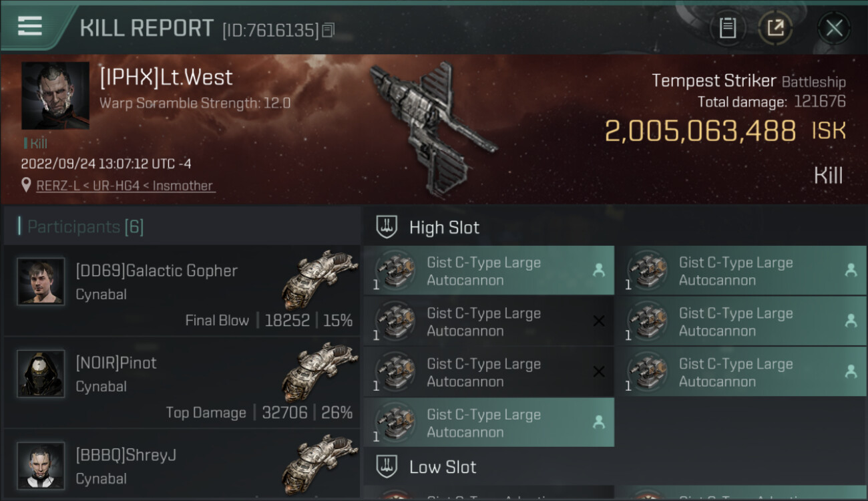View Galactic Gopher's portrait

pos(41,282)
